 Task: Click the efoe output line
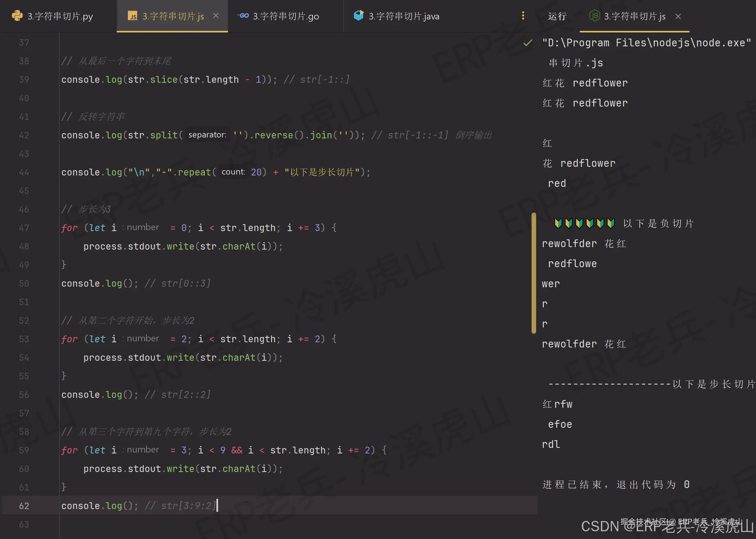pyautogui.click(x=560, y=424)
